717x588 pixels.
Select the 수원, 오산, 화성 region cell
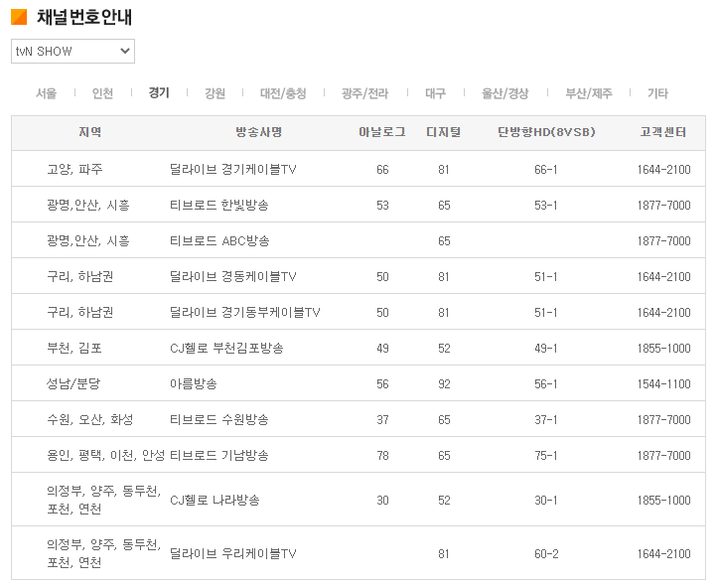90,420
